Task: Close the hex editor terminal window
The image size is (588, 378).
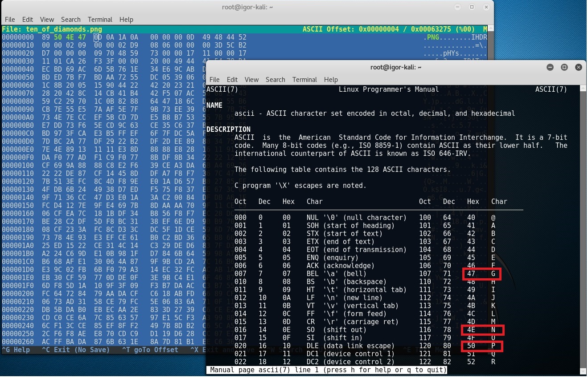Action: coord(485,7)
